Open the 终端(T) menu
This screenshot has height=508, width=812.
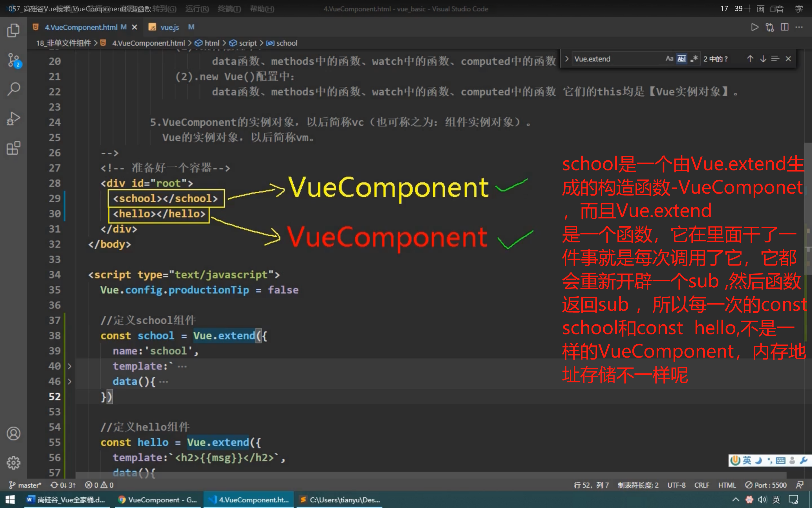click(x=230, y=9)
